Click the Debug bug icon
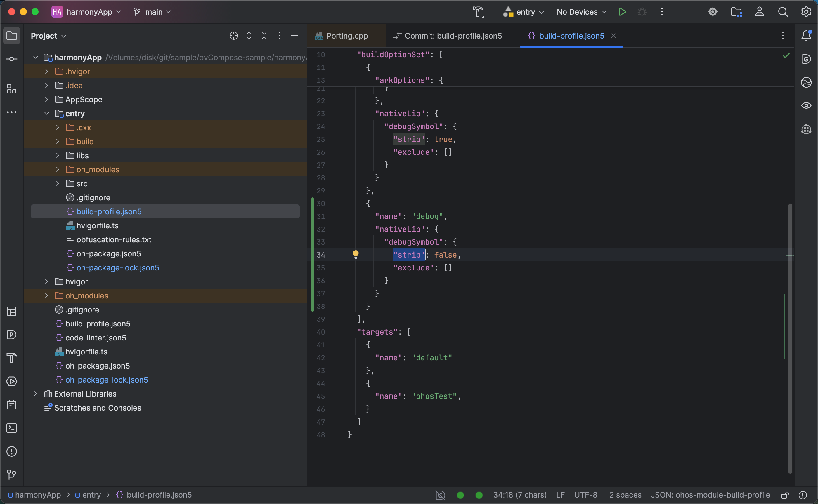Image resolution: width=818 pixels, height=504 pixels. (642, 12)
